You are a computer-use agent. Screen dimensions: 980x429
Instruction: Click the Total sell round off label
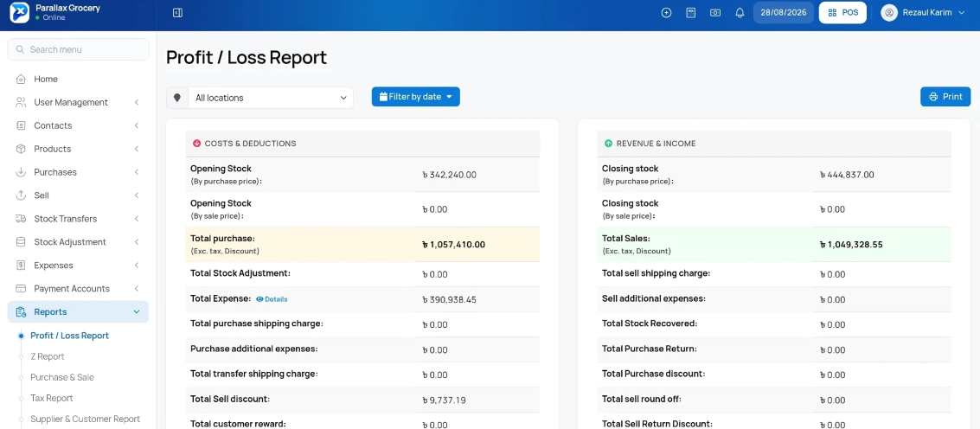coord(642,399)
